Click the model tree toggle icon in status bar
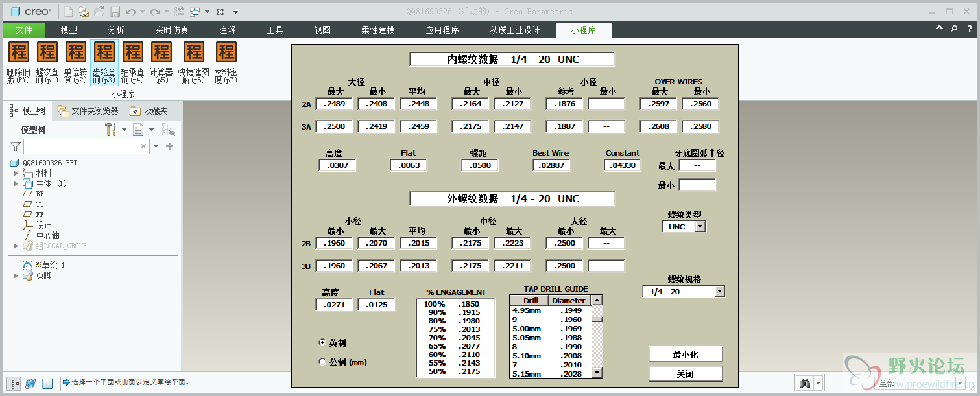The height and width of the screenshot is (396, 980). [x=14, y=383]
